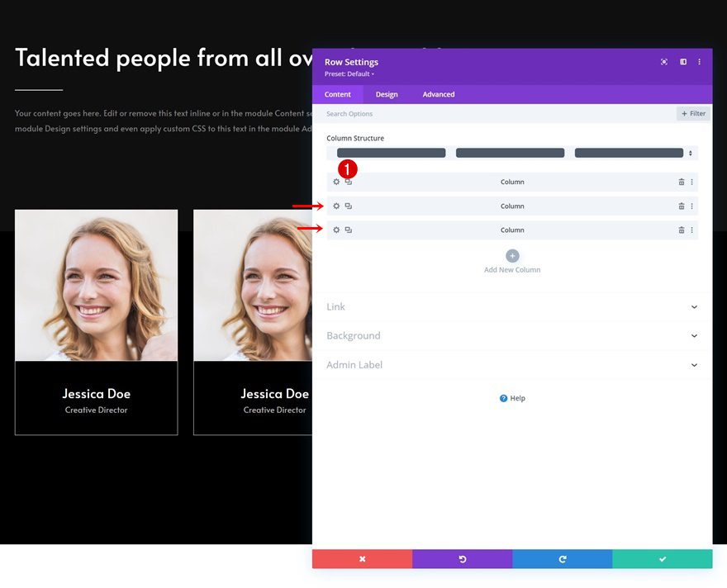Screen dimensions: 727x588
Task: Expand the Background section
Action: coord(512,335)
